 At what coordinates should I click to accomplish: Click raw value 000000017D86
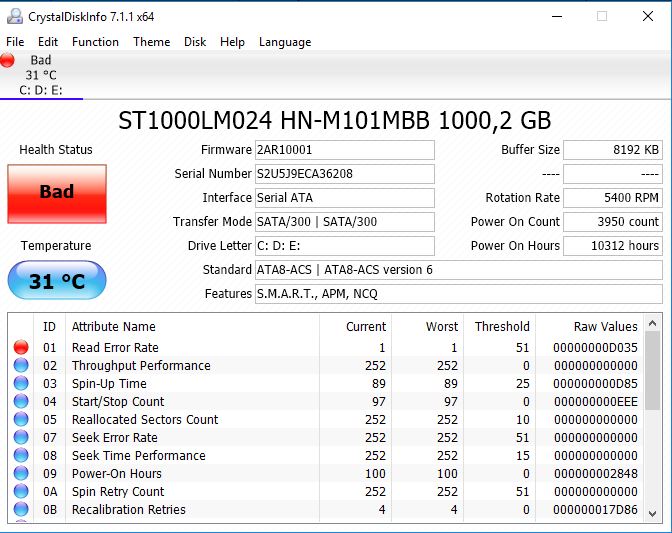595,509
